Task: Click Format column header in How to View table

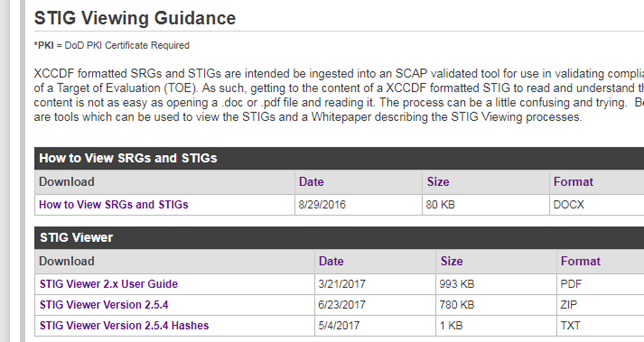Action: pos(573,182)
